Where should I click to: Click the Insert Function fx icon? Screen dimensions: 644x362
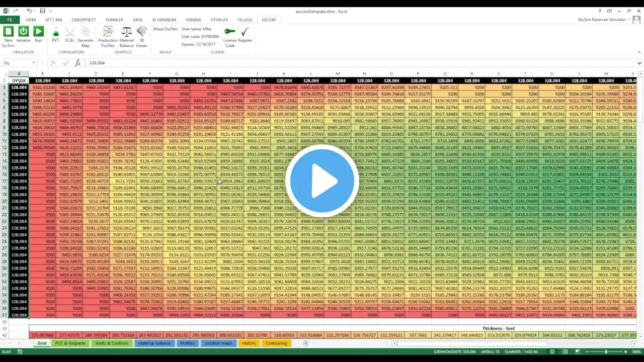tap(77, 63)
